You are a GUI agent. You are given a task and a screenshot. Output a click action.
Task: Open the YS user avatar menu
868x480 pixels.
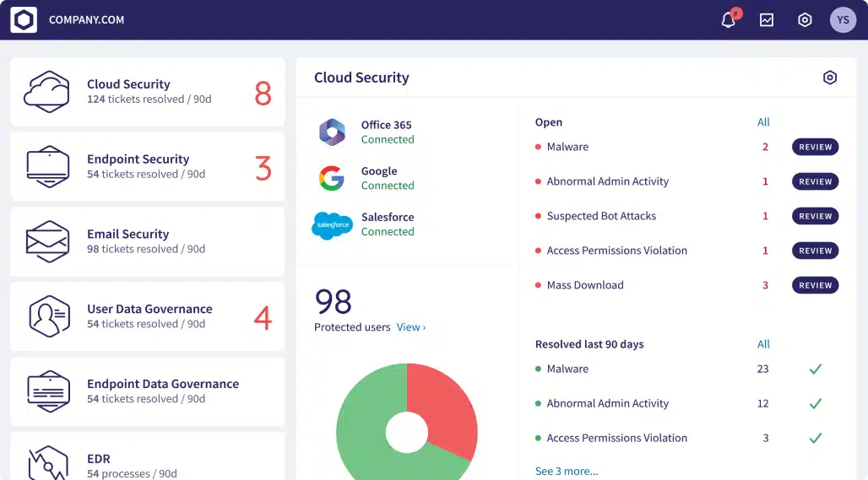tap(843, 20)
